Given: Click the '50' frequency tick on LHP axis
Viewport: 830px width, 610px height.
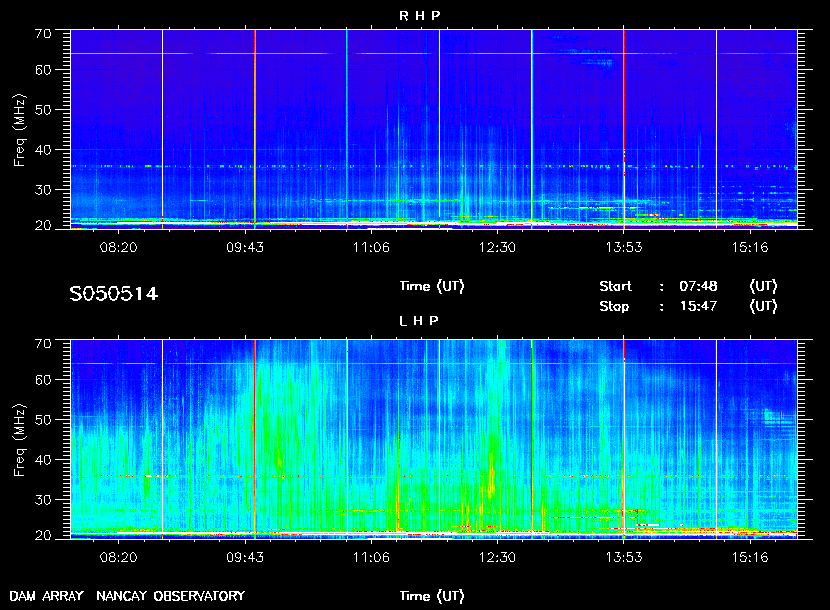Looking at the screenshot, I should tap(43, 419).
